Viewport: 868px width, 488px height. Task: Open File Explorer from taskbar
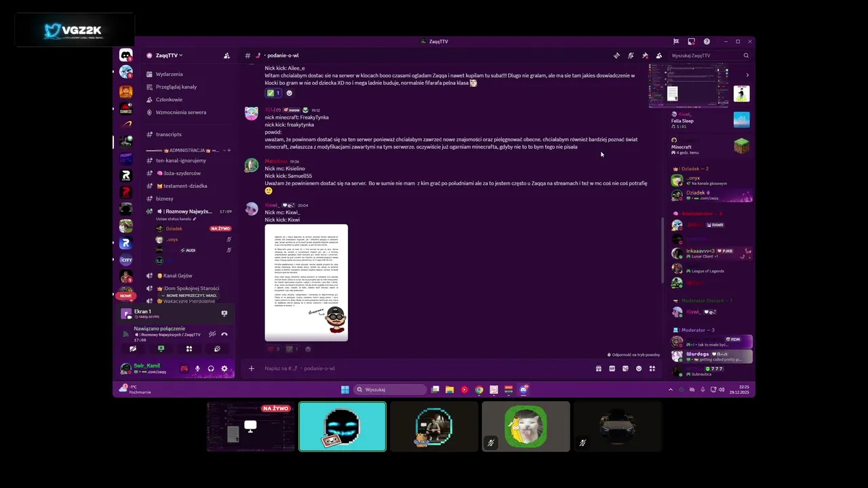tap(450, 390)
